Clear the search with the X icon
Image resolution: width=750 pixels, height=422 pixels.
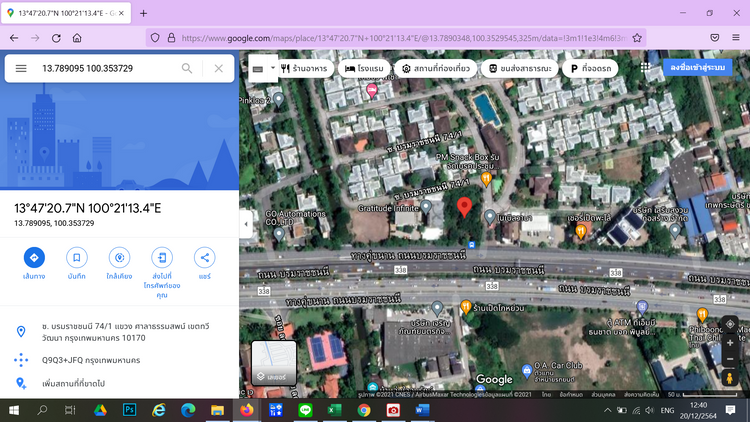point(219,68)
